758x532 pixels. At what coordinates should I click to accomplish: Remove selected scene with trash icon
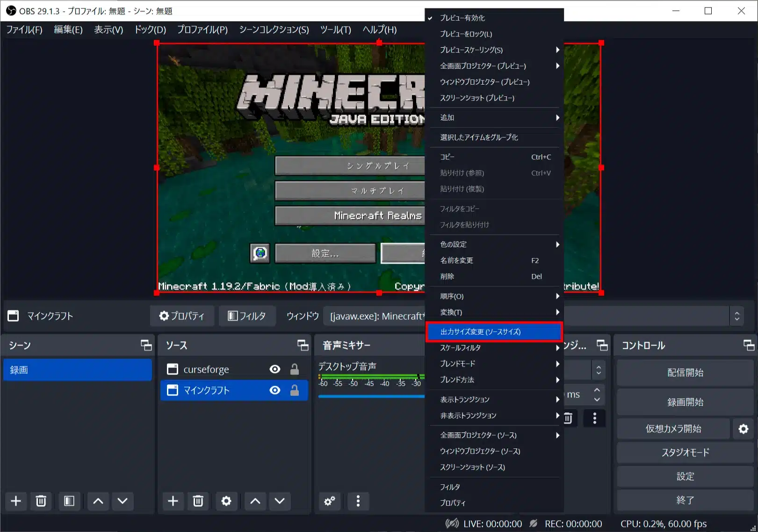41,501
